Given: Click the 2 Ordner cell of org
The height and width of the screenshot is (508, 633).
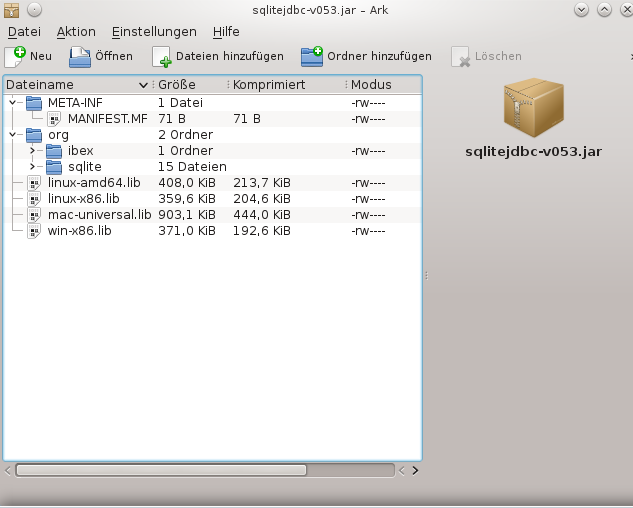Looking at the screenshot, I should [x=185, y=135].
